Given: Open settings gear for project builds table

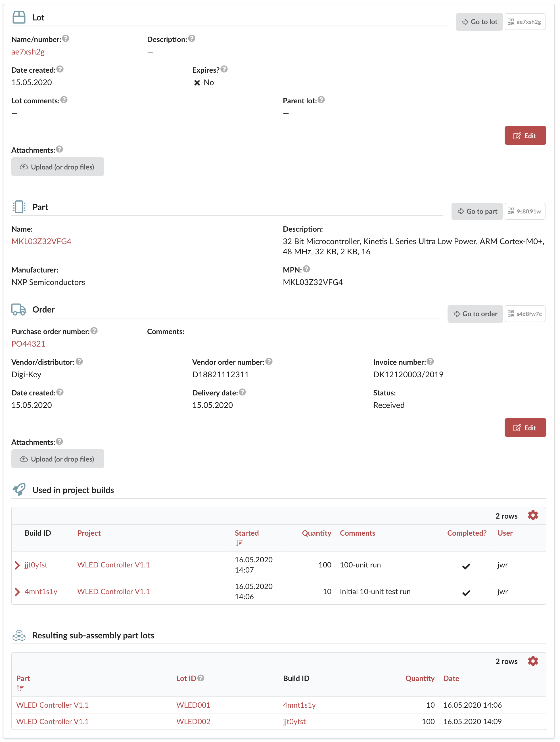Looking at the screenshot, I should click(x=532, y=515).
